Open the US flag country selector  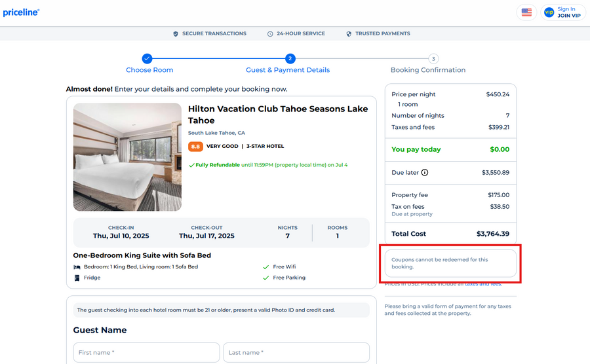(x=526, y=12)
